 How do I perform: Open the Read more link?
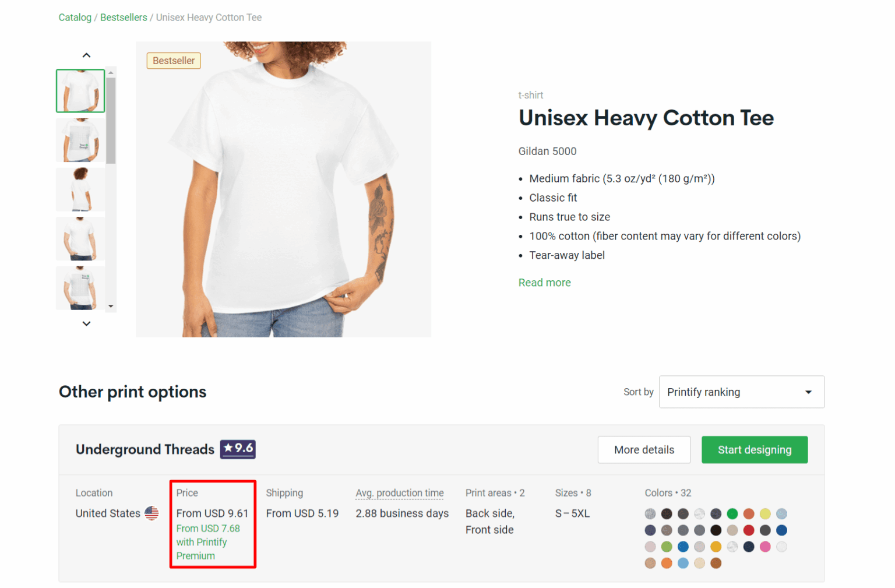544,282
